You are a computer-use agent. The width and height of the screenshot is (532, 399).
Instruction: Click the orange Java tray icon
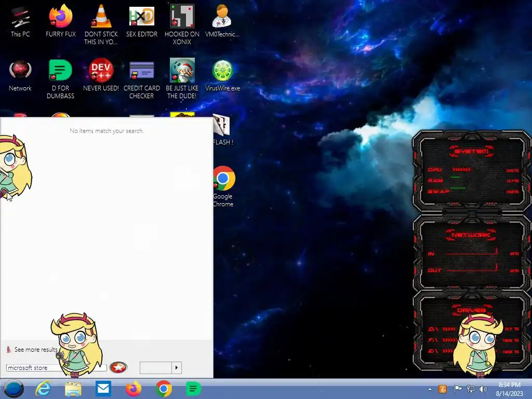tap(443, 389)
